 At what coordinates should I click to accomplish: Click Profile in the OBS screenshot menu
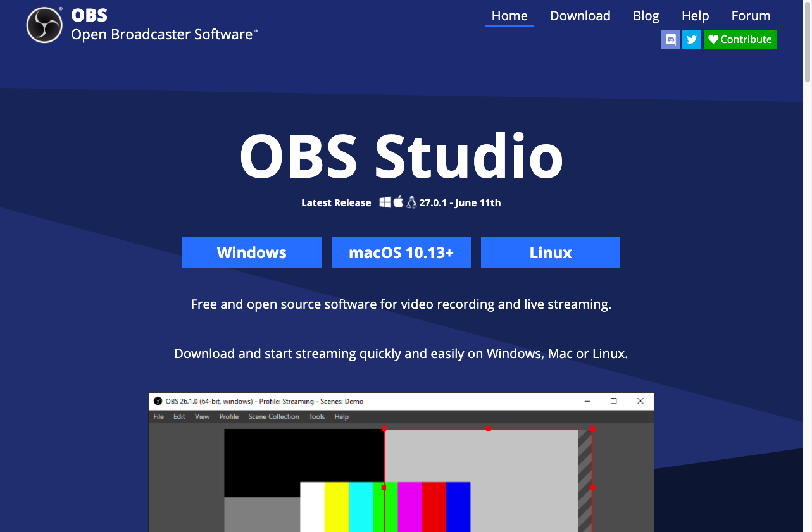point(229,417)
